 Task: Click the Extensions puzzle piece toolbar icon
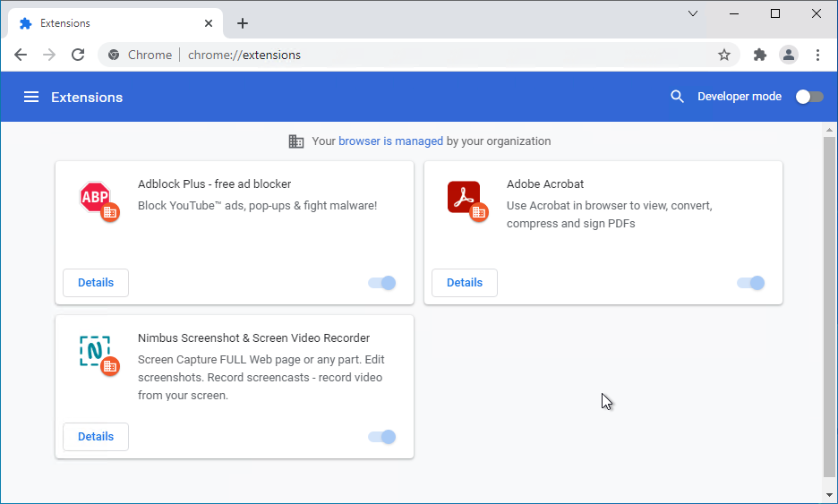[760, 55]
